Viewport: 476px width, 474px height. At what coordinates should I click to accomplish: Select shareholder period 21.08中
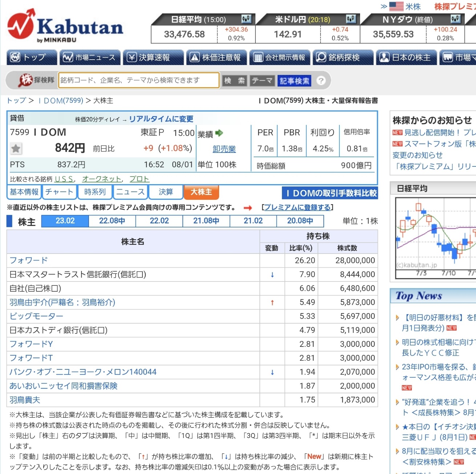[206, 221]
